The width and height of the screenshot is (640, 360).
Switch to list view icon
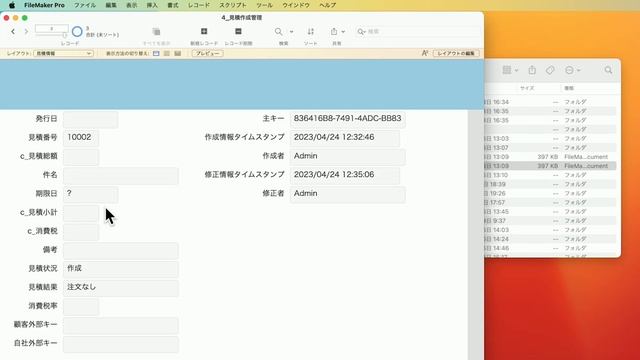pyautogui.click(x=167, y=53)
